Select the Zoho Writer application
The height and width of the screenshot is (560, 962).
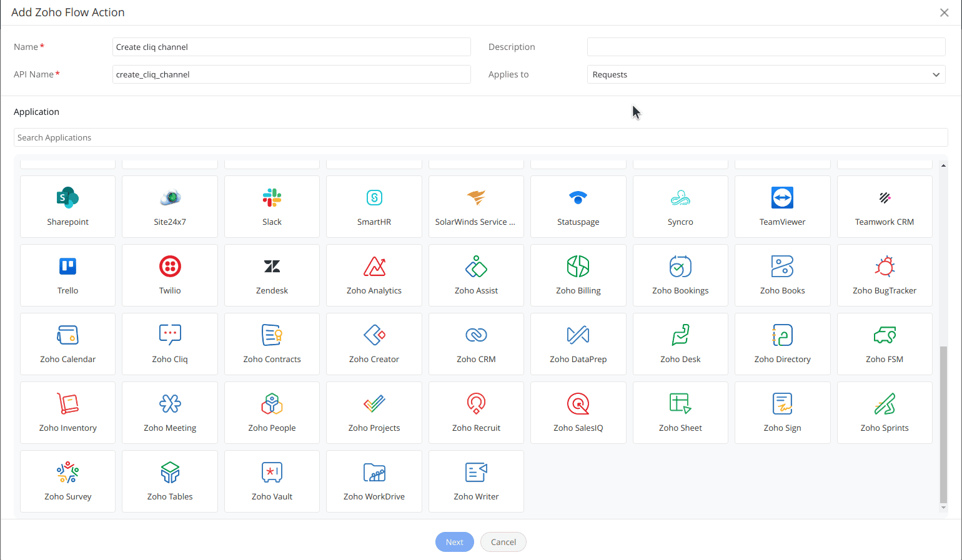click(476, 481)
